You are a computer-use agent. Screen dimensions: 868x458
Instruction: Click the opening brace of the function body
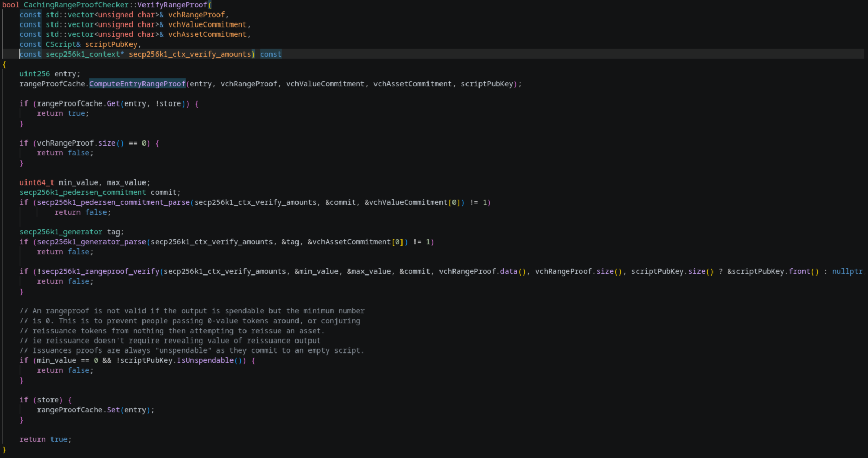point(4,64)
